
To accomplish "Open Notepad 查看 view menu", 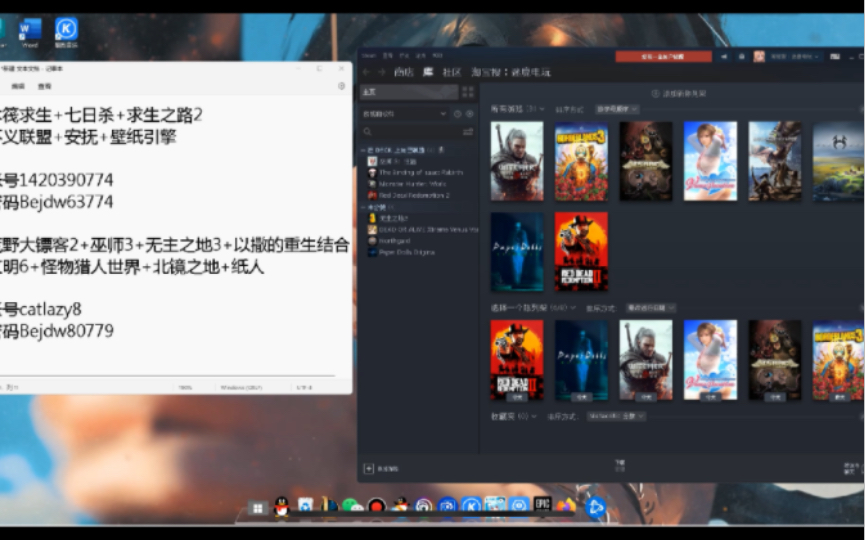I will (x=45, y=86).
